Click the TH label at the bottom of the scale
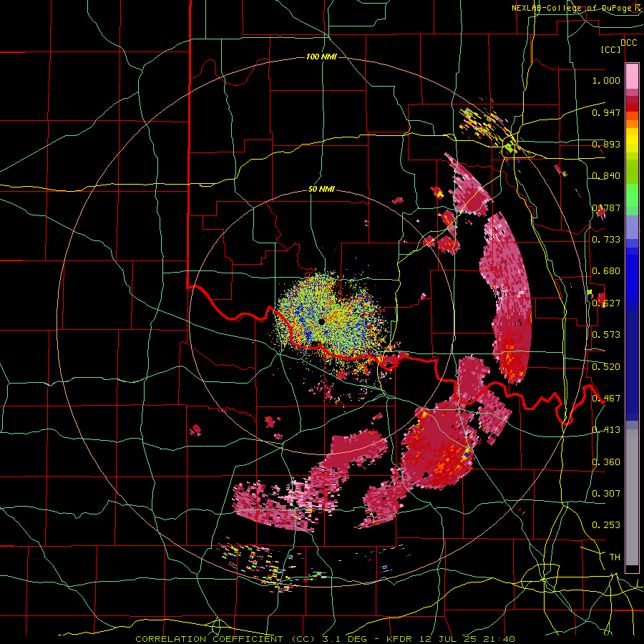Screen dimensions: 644x644 (x=615, y=557)
